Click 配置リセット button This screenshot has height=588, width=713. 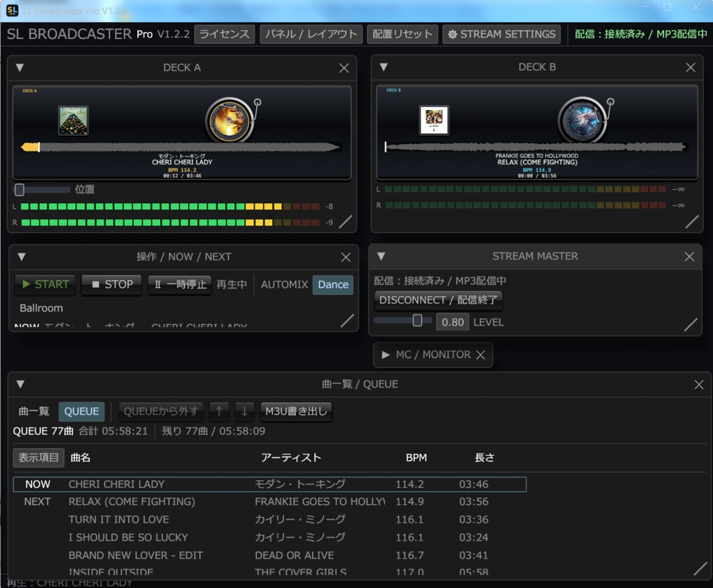click(x=402, y=35)
